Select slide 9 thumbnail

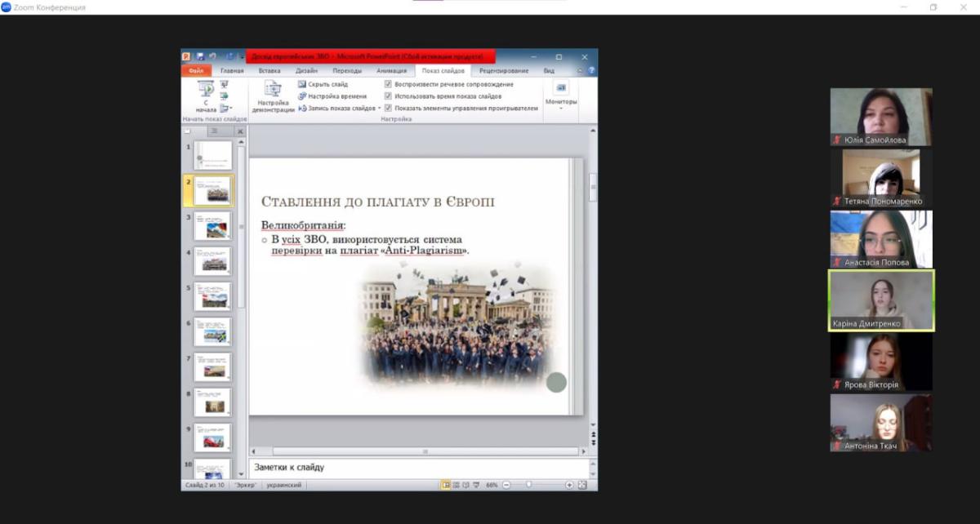[x=212, y=437]
